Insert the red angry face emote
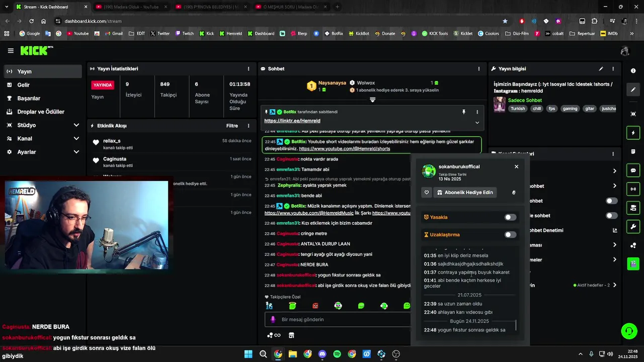 [x=315, y=306]
